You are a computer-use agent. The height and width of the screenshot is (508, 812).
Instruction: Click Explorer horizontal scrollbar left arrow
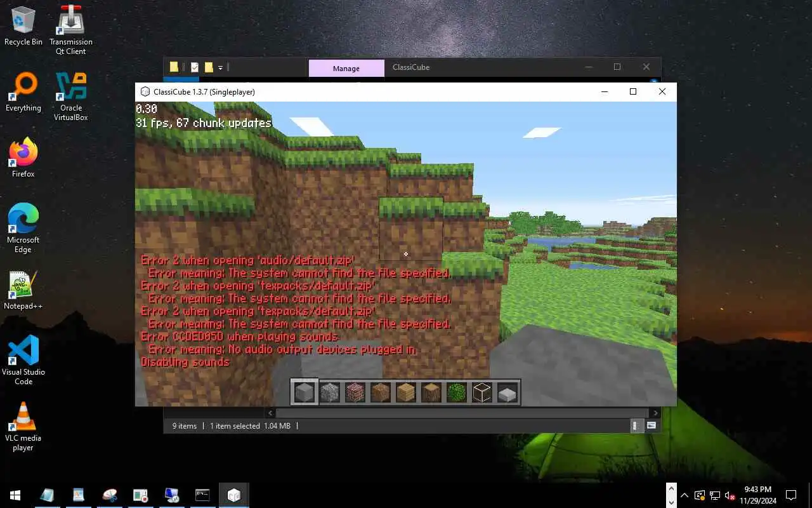271,413
